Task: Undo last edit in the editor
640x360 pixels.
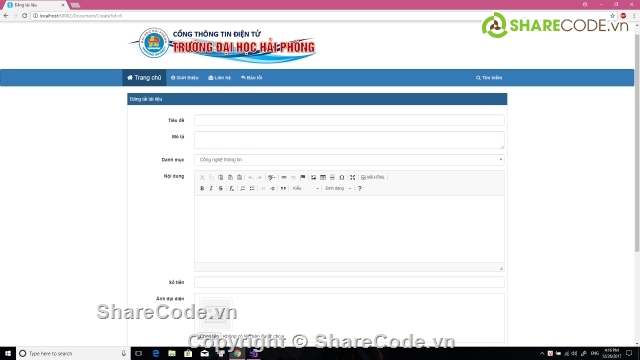Action: pyautogui.click(x=250, y=177)
